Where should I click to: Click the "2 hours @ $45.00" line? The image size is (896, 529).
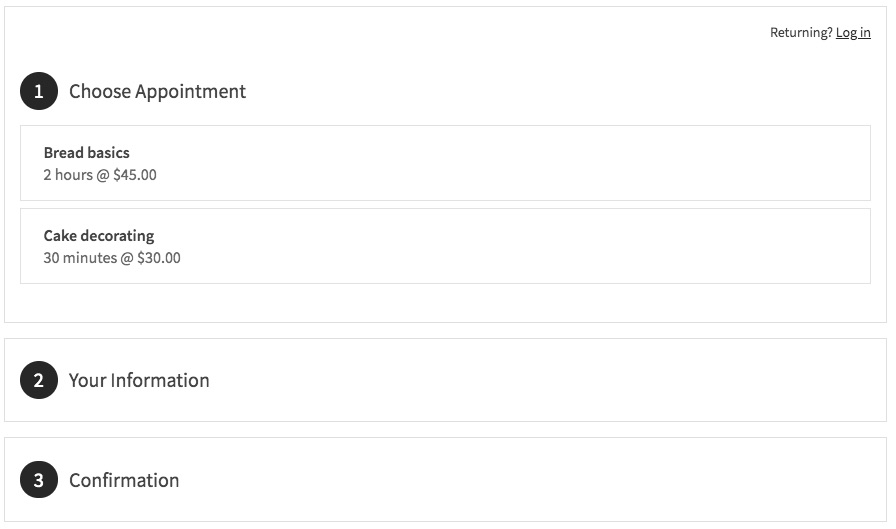coord(100,175)
